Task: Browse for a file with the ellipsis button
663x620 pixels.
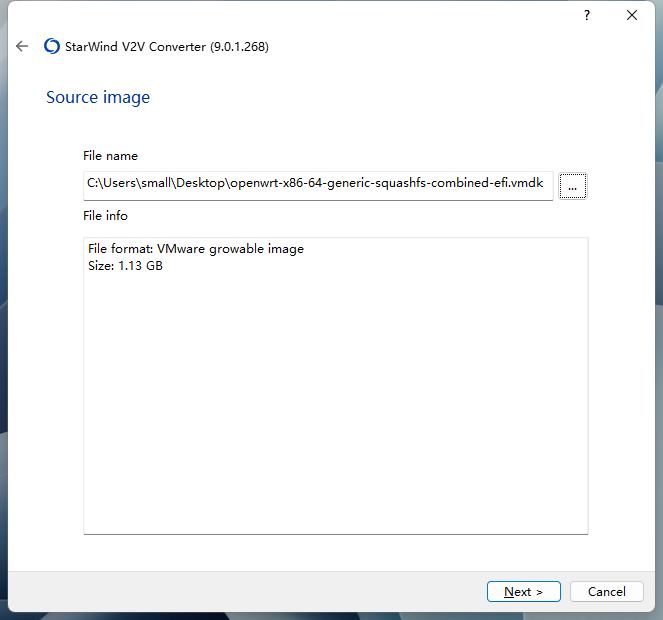Action: click(572, 186)
